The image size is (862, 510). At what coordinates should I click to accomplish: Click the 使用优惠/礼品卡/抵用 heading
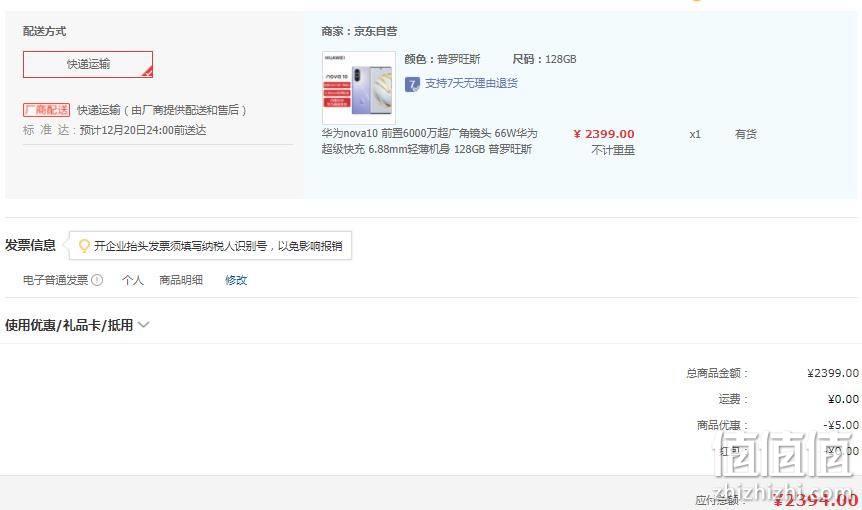coord(69,325)
